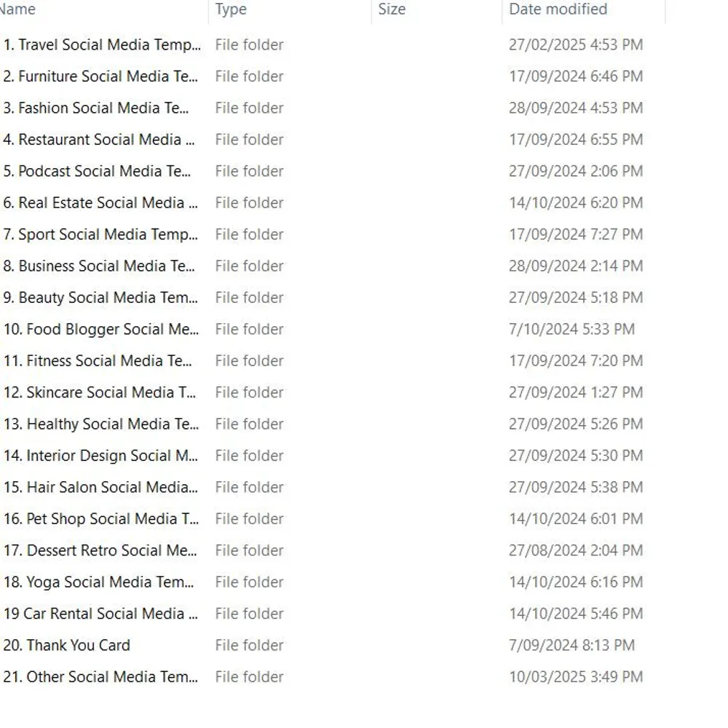Select the 6. Real Estate Social Media folder
This screenshot has width=728, height=728.
tap(100, 203)
